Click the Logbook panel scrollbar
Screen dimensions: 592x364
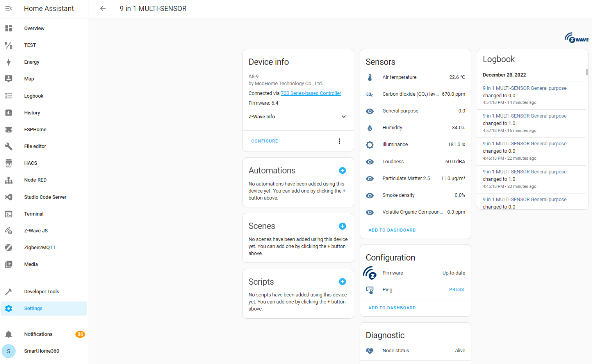(x=587, y=72)
